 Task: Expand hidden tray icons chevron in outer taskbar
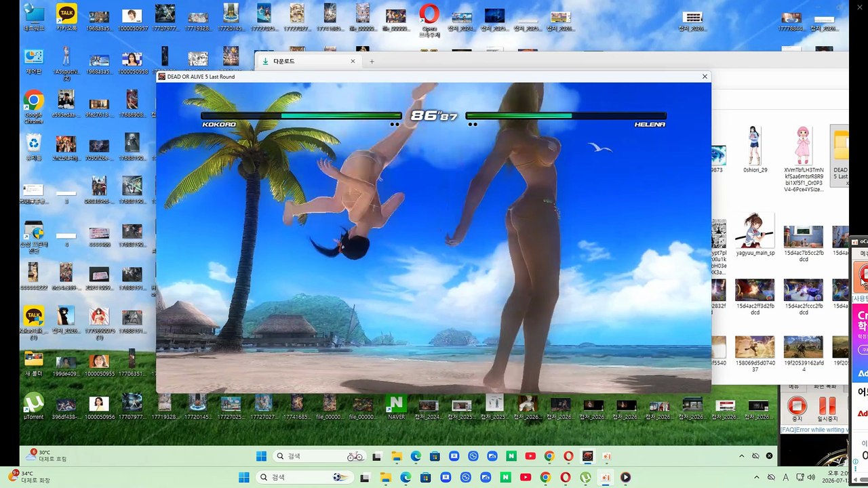(757, 477)
